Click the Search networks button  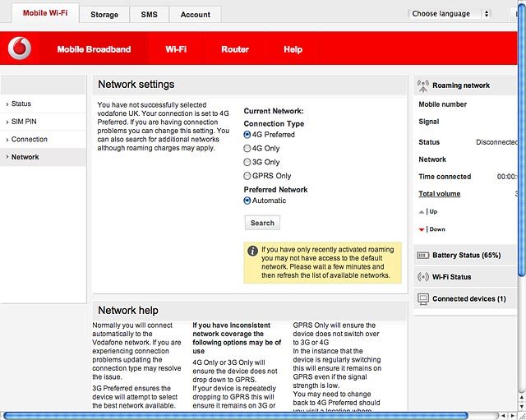coord(262,223)
